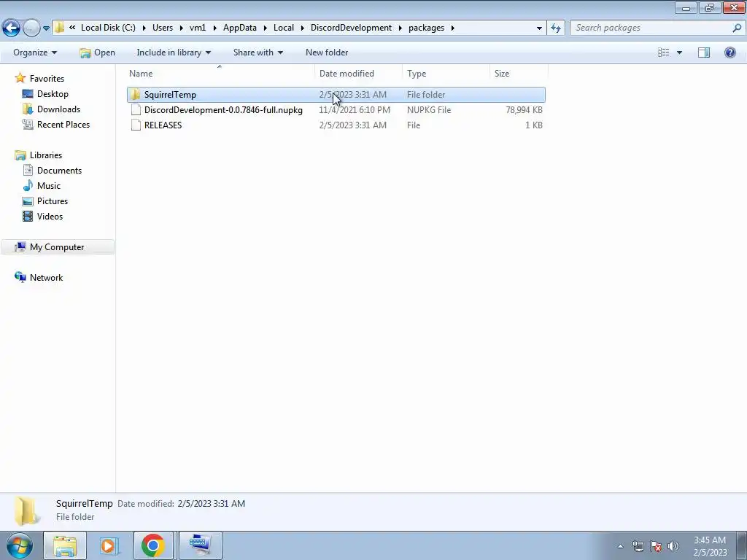This screenshot has width=747, height=560.
Task: Select Local Disk (C:) in address bar
Action: coord(108,28)
